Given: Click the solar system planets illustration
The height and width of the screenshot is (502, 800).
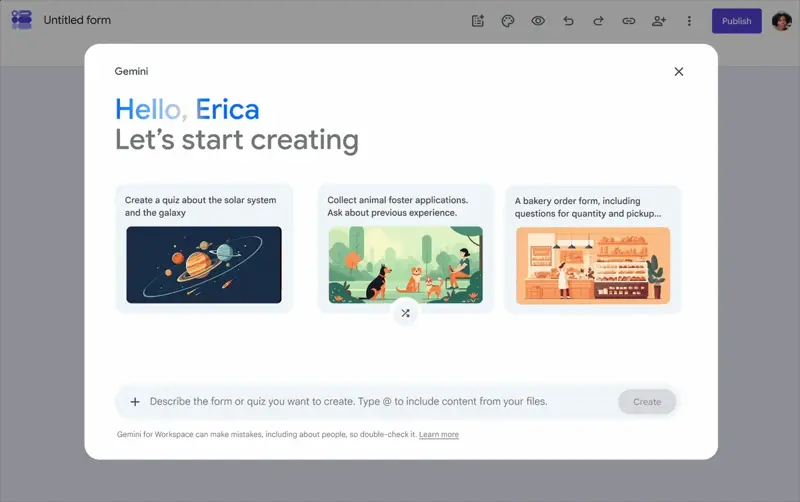Looking at the screenshot, I should (204, 265).
